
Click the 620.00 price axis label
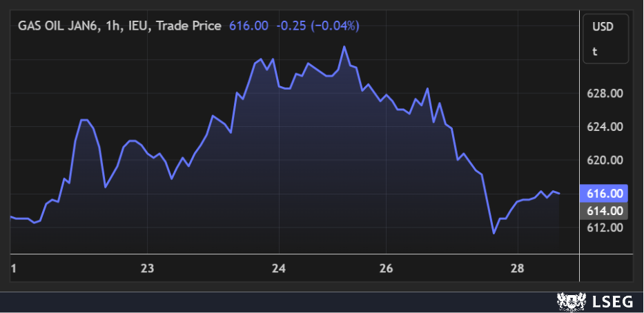(x=605, y=160)
